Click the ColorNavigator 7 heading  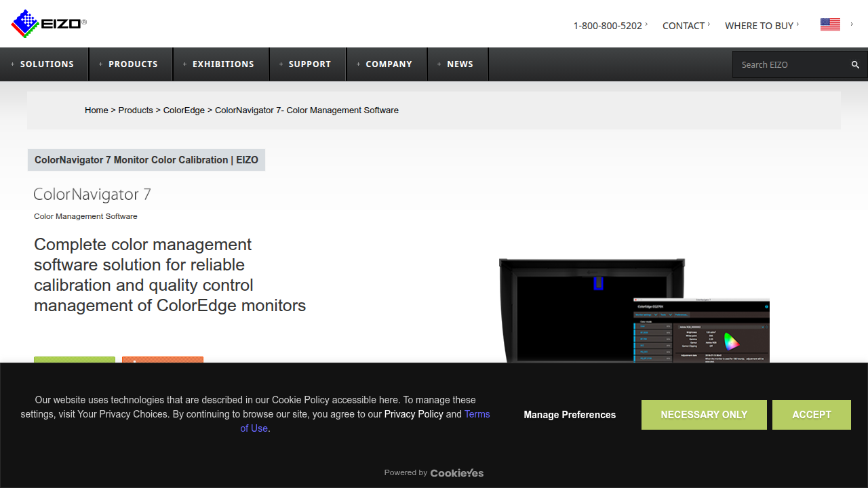(x=92, y=195)
